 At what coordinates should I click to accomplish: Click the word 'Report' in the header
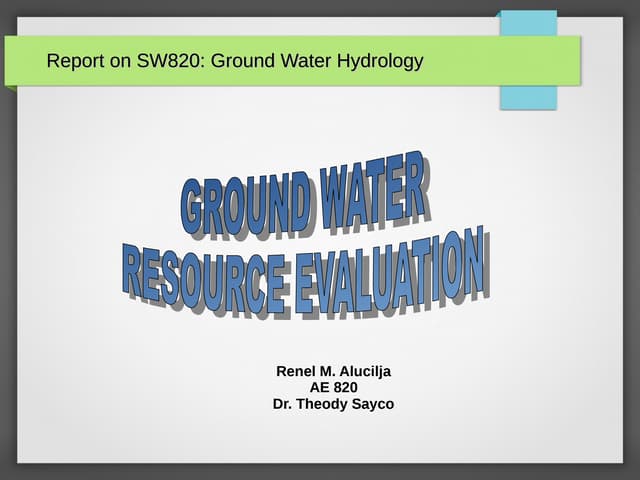pyautogui.click(x=75, y=62)
